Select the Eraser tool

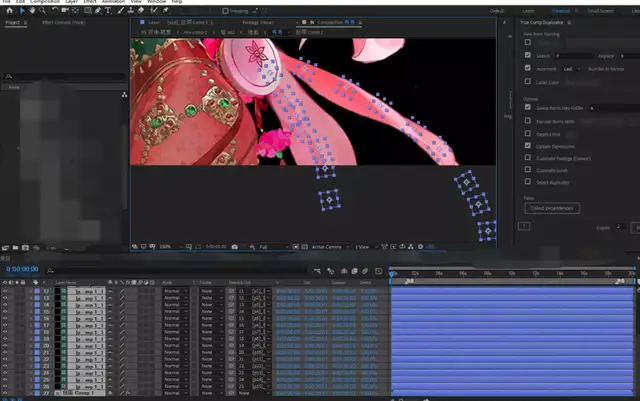pos(141,11)
